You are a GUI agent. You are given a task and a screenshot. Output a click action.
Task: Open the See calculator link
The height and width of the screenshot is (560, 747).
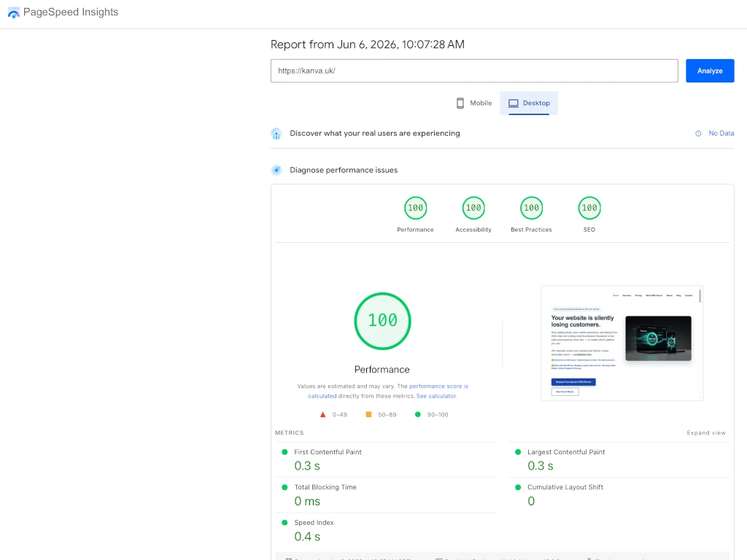point(436,396)
